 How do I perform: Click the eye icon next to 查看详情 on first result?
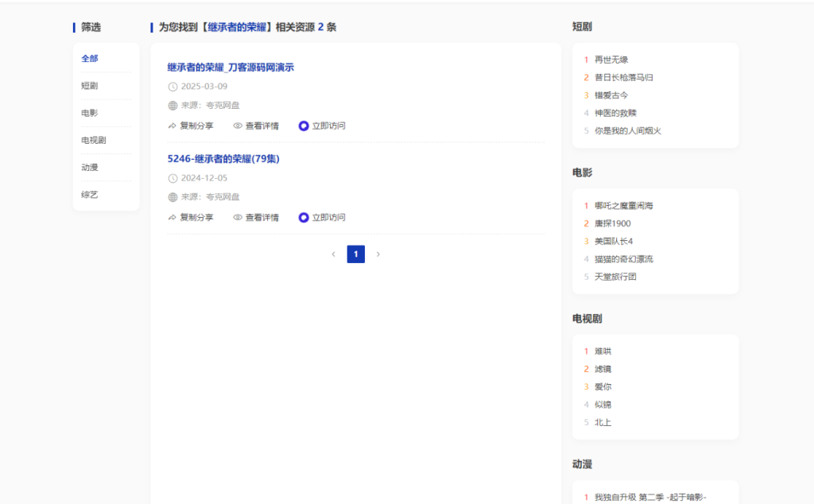pyautogui.click(x=237, y=126)
